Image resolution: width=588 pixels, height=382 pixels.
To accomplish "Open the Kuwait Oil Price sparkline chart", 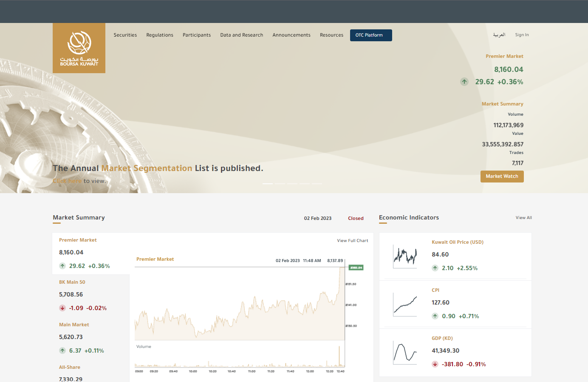I will (x=405, y=256).
